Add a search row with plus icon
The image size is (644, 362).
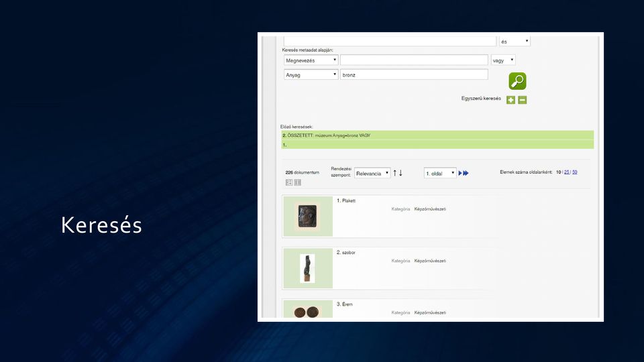(511, 100)
